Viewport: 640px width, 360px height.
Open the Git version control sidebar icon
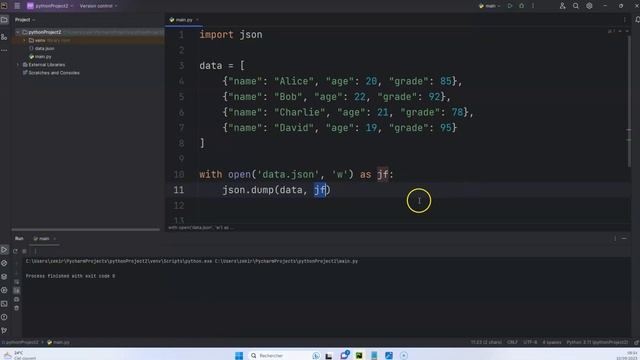pos(4,330)
